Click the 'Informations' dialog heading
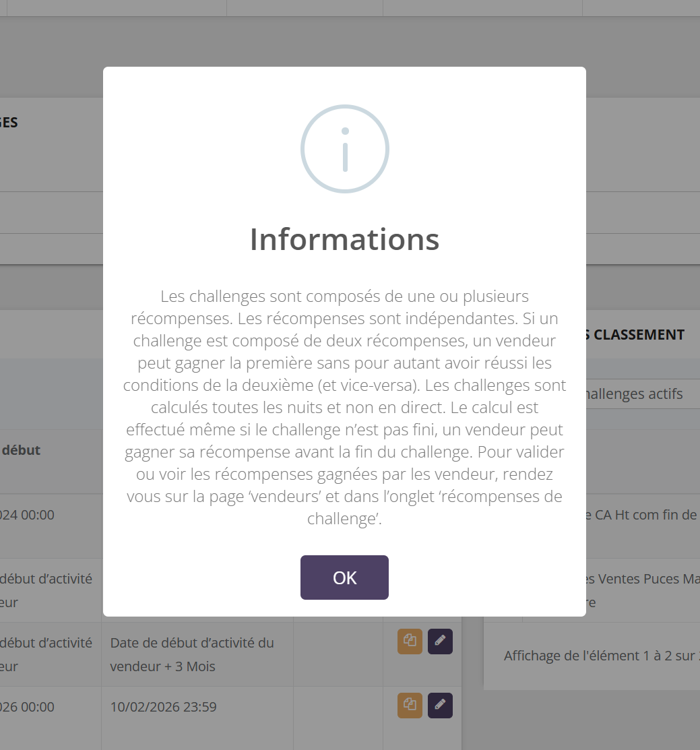 click(344, 239)
